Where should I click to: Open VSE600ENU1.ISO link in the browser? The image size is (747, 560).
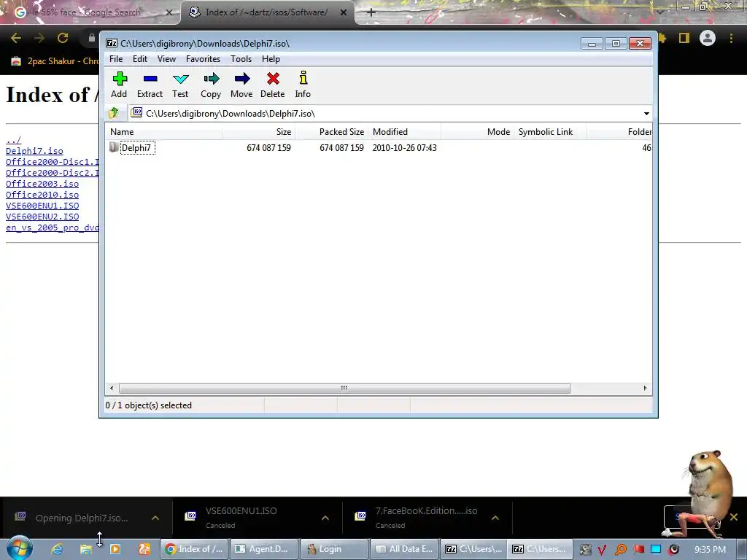(42, 206)
